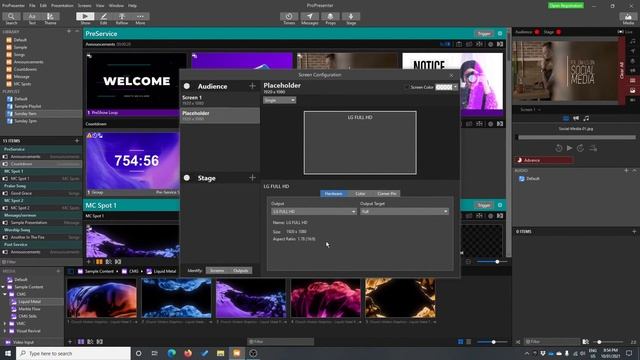The width and height of the screenshot is (640, 360).
Task: Open the Presentation menu
Action: coord(62,6)
